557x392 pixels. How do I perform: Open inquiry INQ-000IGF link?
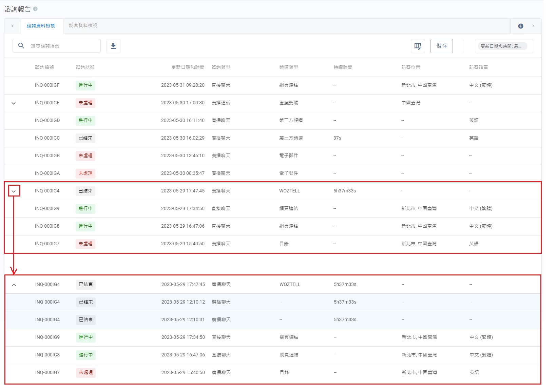pyautogui.click(x=47, y=85)
